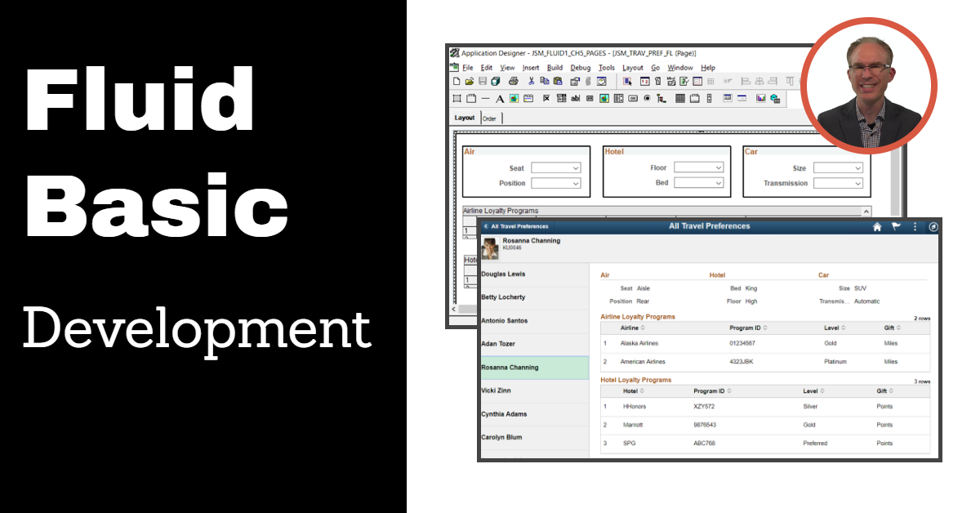
Task: Click the Home icon in Fluid header
Action: click(877, 227)
